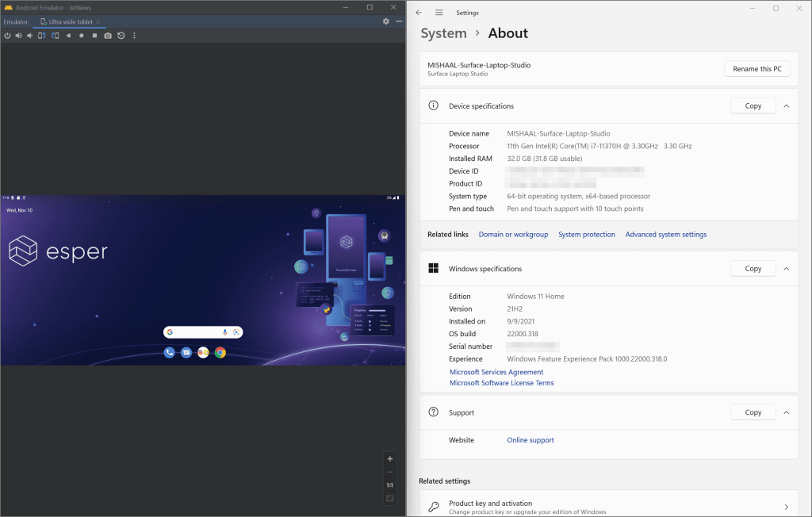The image size is (812, 517).
Task: Rotate the emulator counterclockwise
Action: click(41, 35)
